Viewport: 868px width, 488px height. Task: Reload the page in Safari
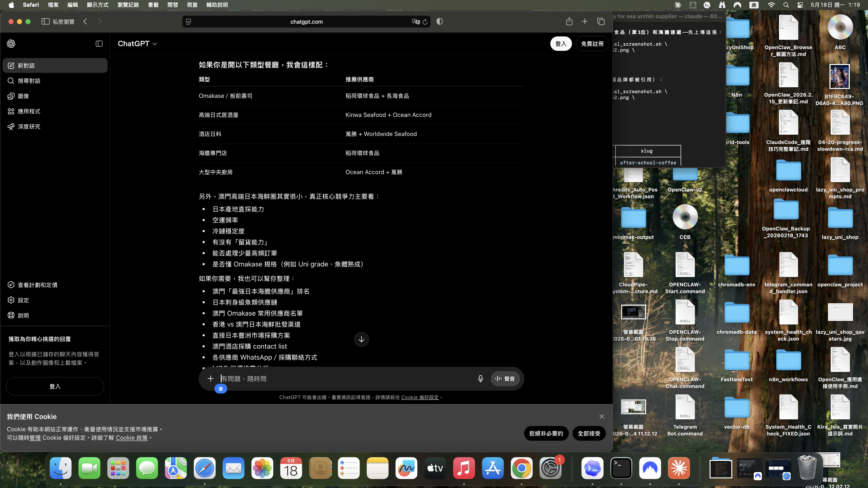(x=425, y=22)
